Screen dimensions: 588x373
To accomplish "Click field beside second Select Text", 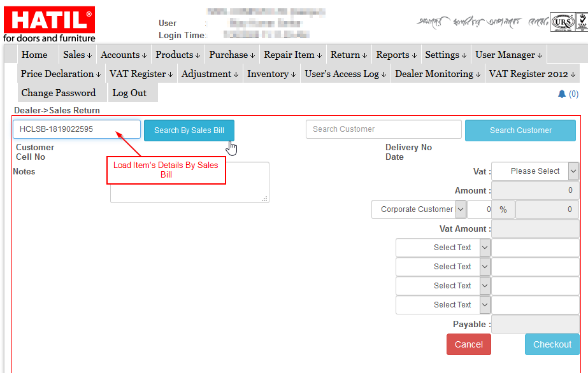I will 535,267.
